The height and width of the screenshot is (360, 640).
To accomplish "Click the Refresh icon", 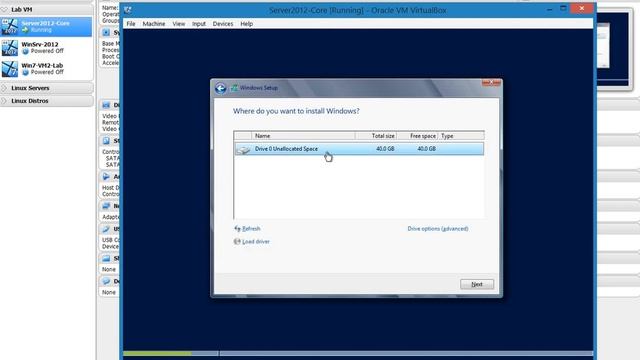I will (x=237, y=229).
